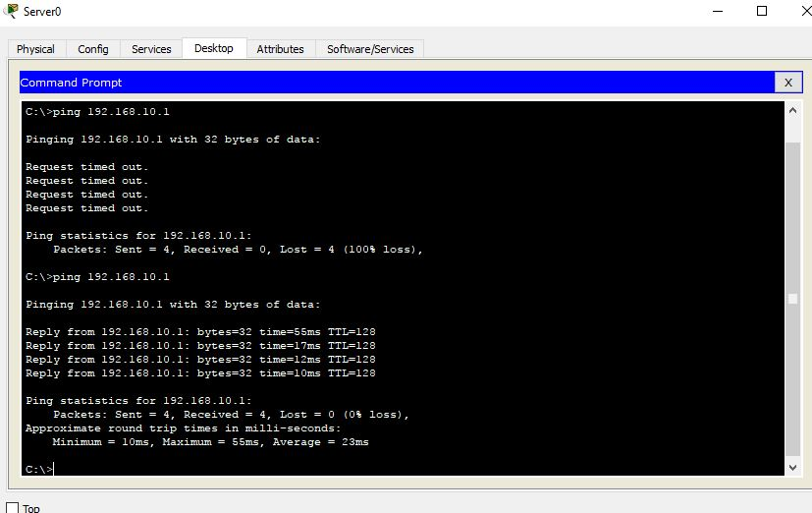
Task: Switch to the Config tab
Action: 93,49
